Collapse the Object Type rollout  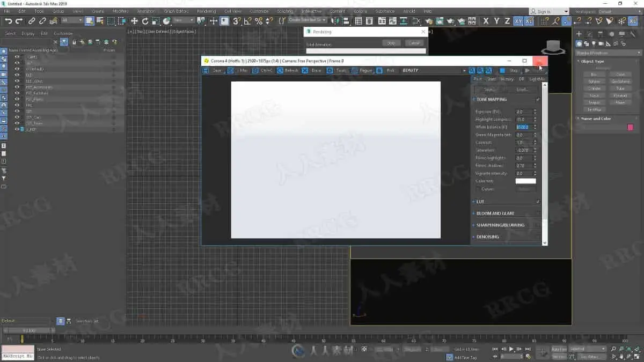point(592,61)
